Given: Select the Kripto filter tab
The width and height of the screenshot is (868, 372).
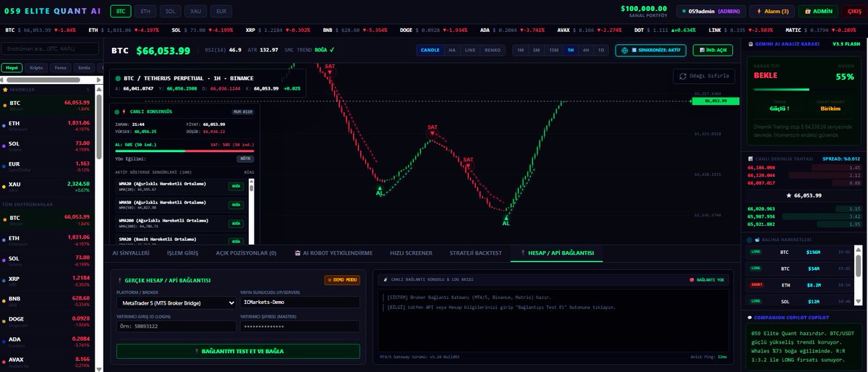Looking at the screenshot, I should point(35,67).
